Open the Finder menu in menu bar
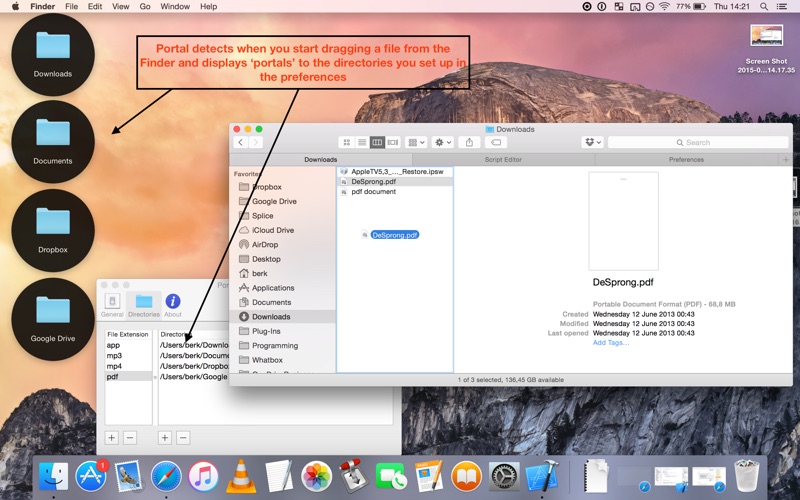The height and width of the screenshot is (500, 800). (42, 6)
